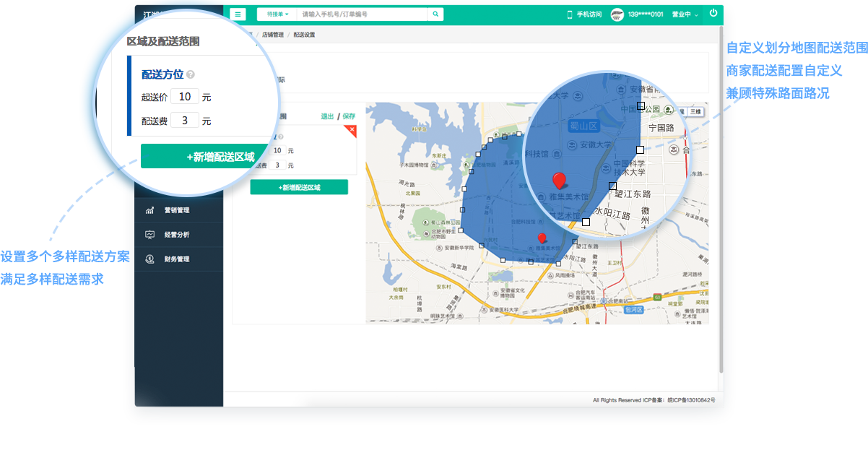
Task: Remove delivery zone with red X corner
Action: coord(352,129)
